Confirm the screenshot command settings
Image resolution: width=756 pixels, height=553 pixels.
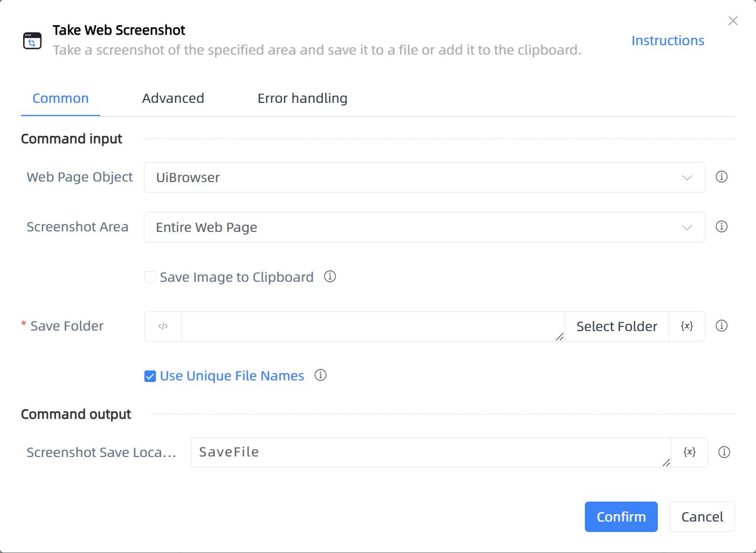pyautogui.click(x=621, y=517)
